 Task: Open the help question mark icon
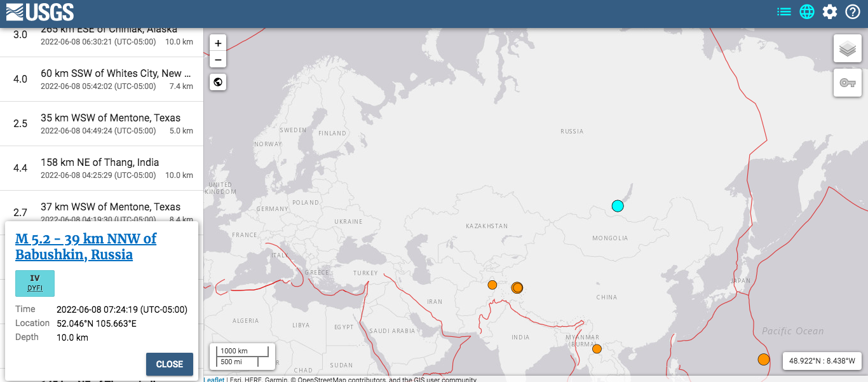(x=853, y=11)
